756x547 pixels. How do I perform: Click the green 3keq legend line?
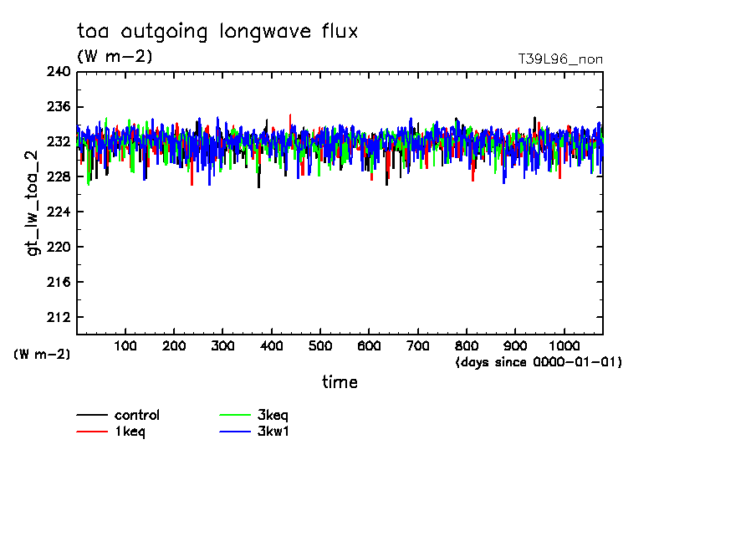click(x=235, y=415)
